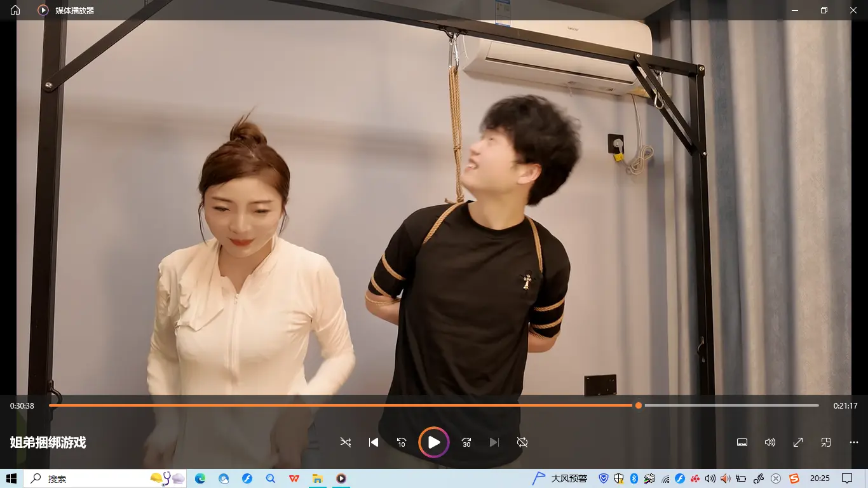Open the Windows Start menu
This screenshot has height=488, width=868.
click(x=11, y=478)
